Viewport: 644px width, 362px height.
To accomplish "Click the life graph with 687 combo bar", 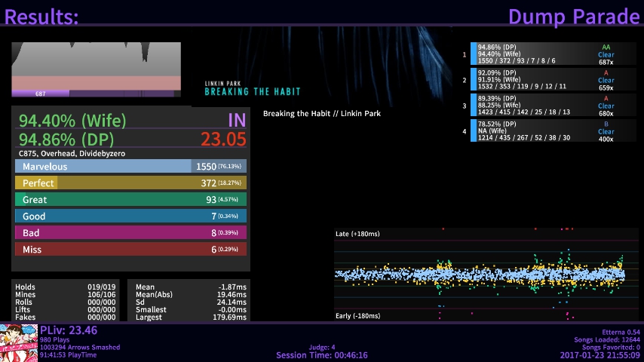I will pos(97,69).
